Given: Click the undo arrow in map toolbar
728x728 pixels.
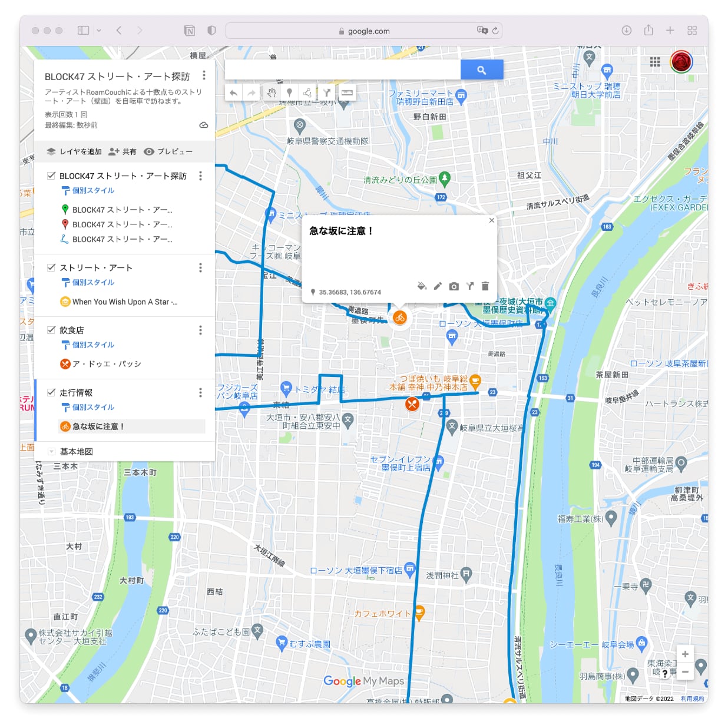Looking at the screenshot, I should [x=234, y=92].
